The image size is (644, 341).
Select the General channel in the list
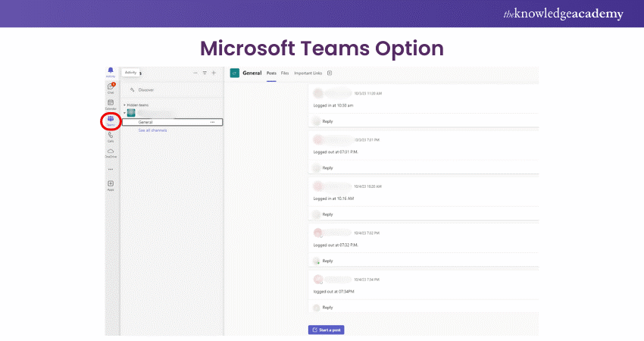145,122
